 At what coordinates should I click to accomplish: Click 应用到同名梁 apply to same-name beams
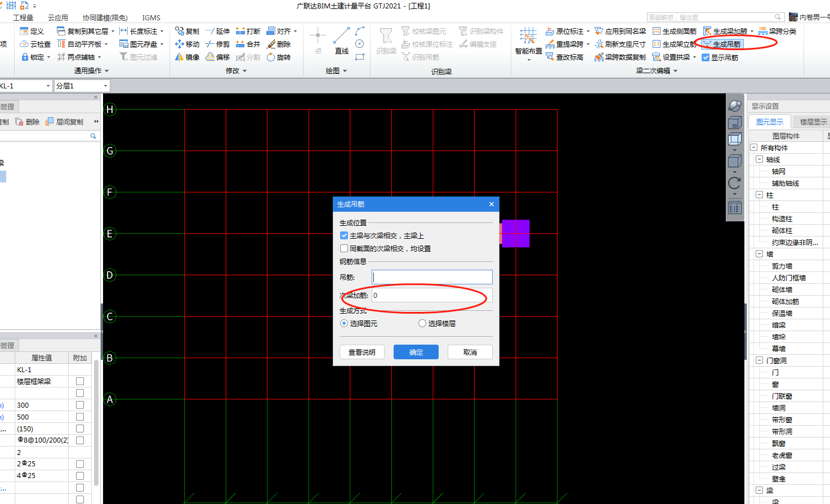tap(620, 31)
